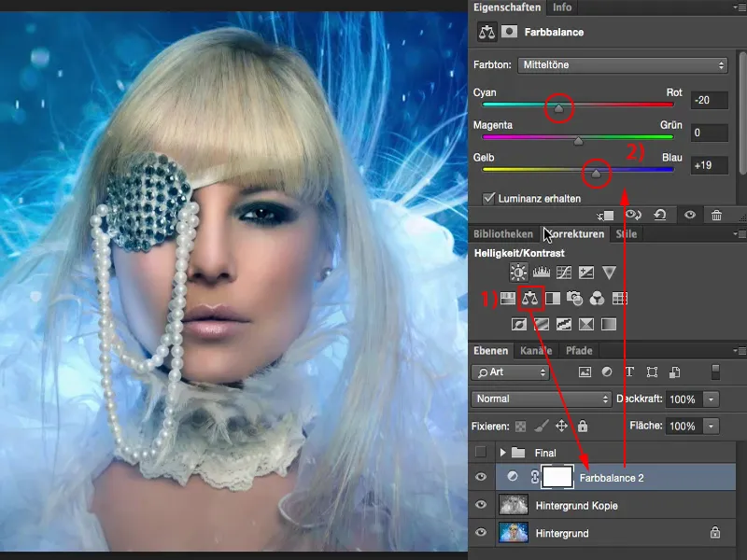747x560 pixels.
Task: Add an Exposure adjustment layer
Action: click(586, 273)
